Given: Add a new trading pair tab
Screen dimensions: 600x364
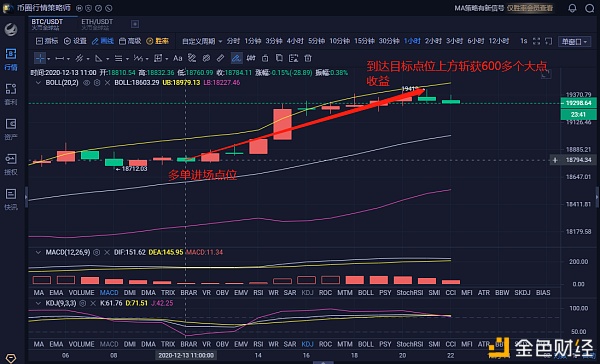Looking at the screenshot, I should [135, 24].
